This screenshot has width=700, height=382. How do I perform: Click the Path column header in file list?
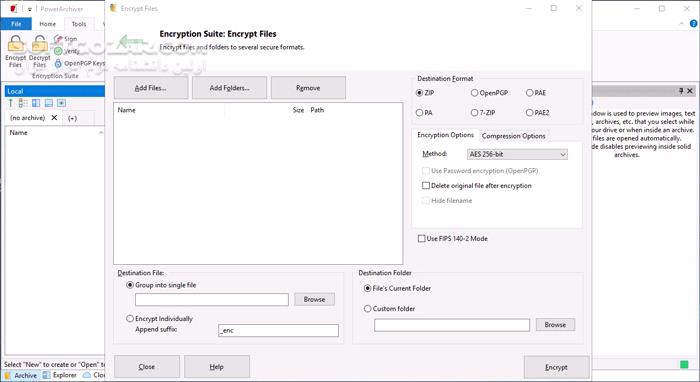pos(317,110)
